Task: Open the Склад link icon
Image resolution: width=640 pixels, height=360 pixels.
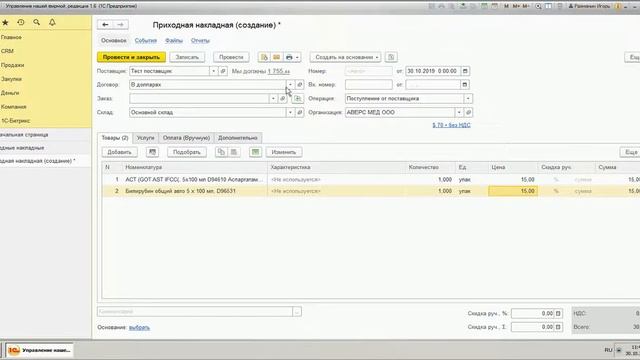Action: coord(300,112)
